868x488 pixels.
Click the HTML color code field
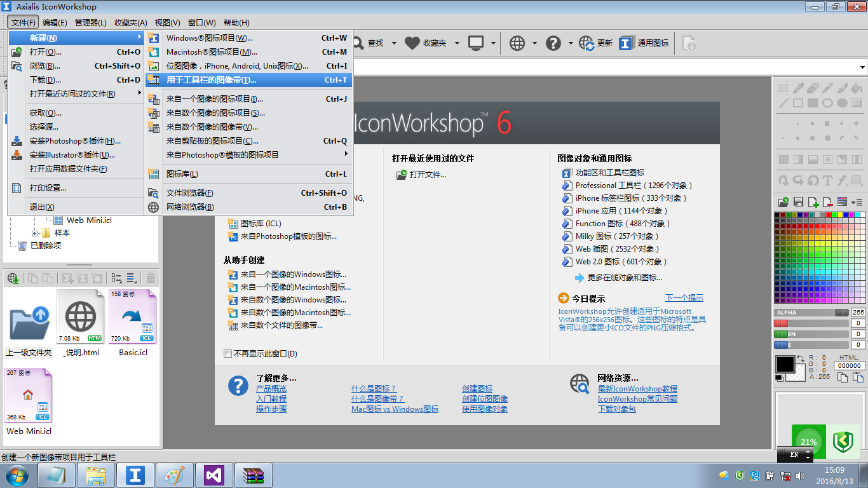[849, 365]
